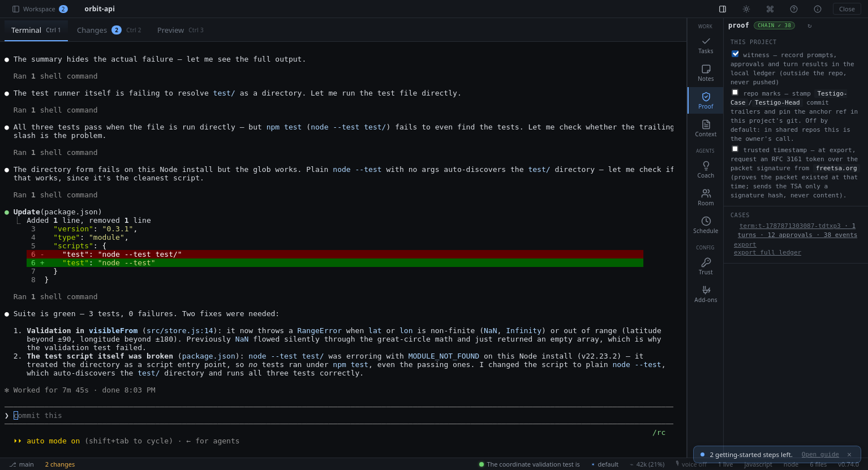The width and height of the screenshot is (868, 470).
Task: Switch to the Changes tab
Action: click(x=109, y=30)
